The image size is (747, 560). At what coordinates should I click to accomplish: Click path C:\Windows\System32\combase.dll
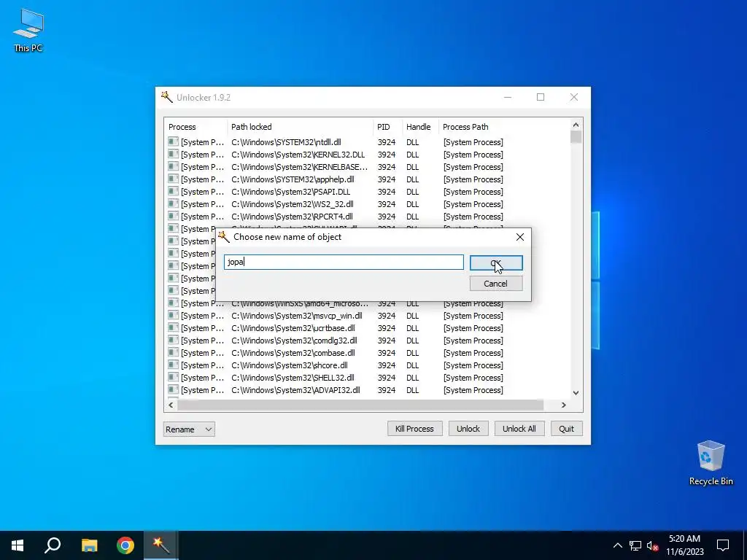pos(293,353)
